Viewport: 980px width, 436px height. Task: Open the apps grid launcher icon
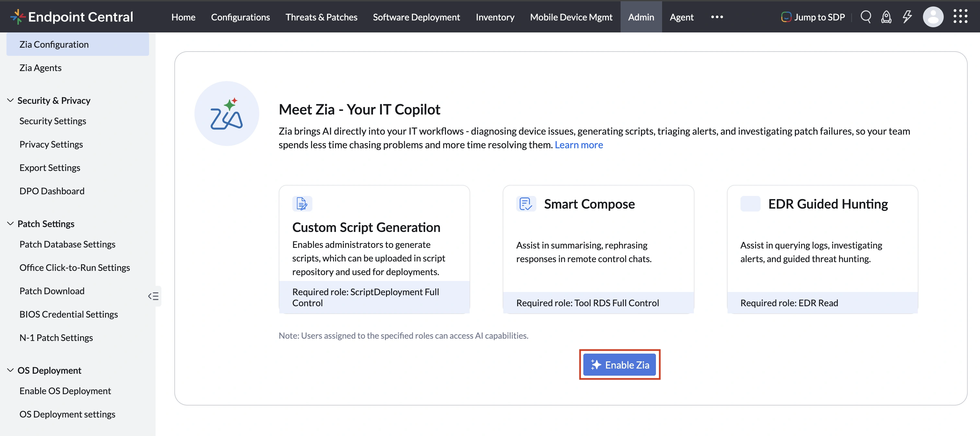click(x=960, y=17)
